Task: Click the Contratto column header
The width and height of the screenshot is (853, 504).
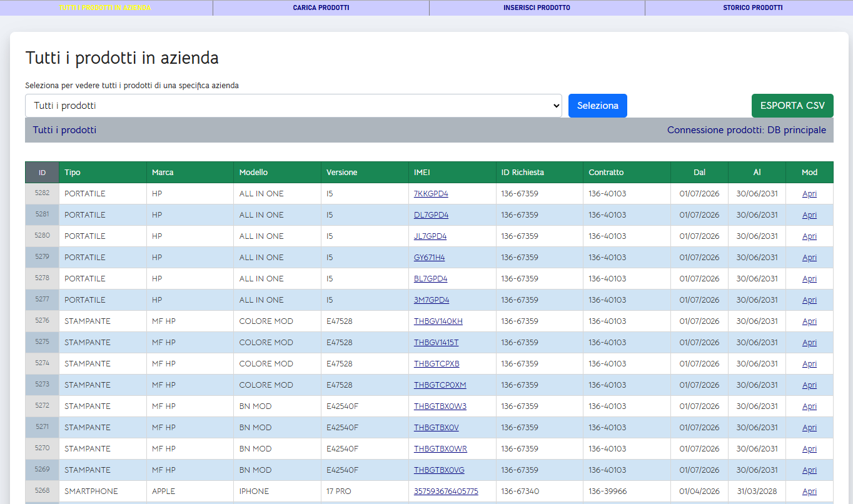Action: tap(627, 173)
